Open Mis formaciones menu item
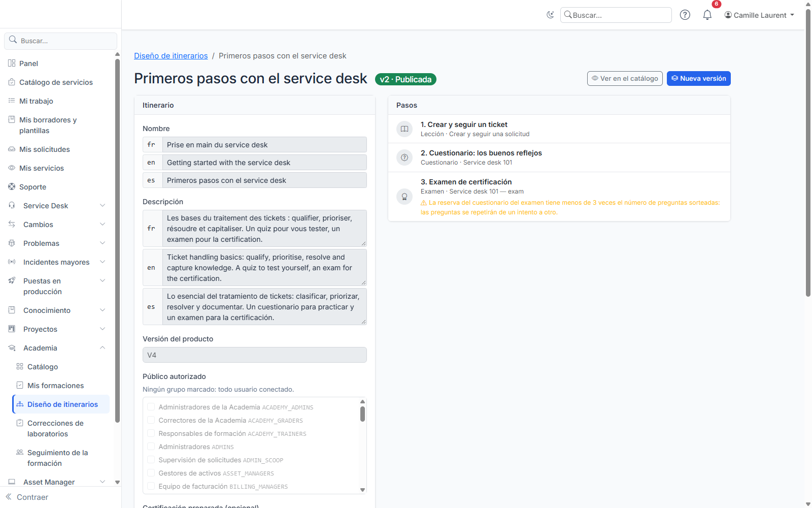The height and width of the screenshot is (508, 812). (x=61, y=385)
